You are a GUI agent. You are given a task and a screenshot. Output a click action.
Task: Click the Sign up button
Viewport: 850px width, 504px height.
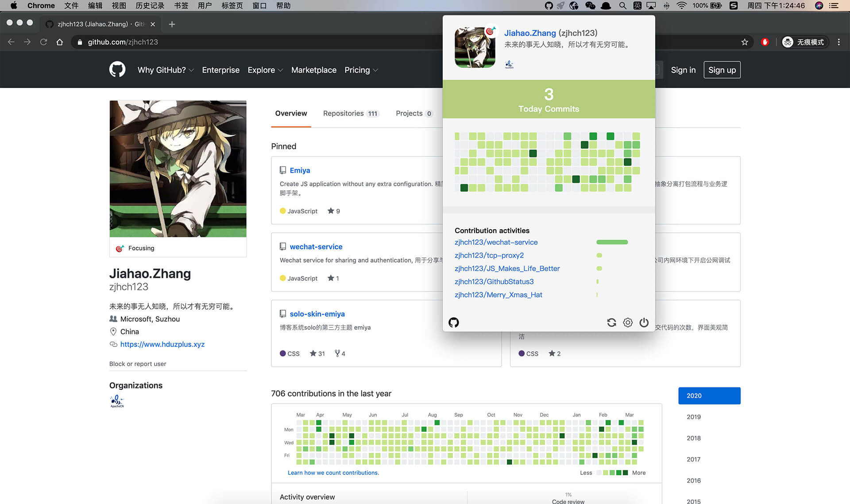(x=722, y=70)
